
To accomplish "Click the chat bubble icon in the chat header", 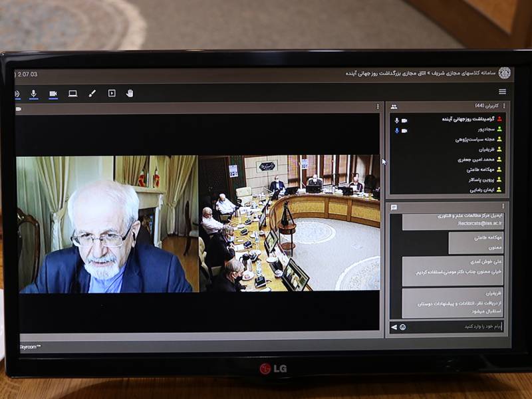I will coord(394,207).
